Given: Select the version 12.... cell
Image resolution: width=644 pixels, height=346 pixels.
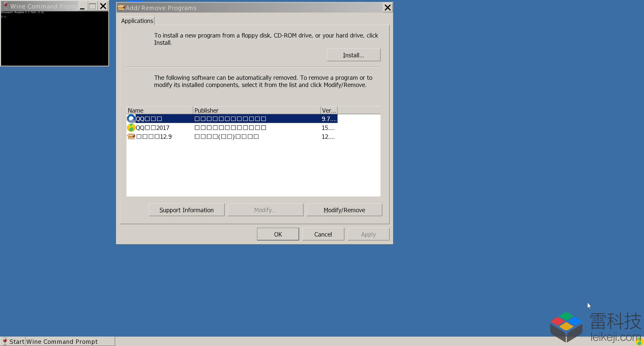Looking at the screenshot, I should click(328, 137).
